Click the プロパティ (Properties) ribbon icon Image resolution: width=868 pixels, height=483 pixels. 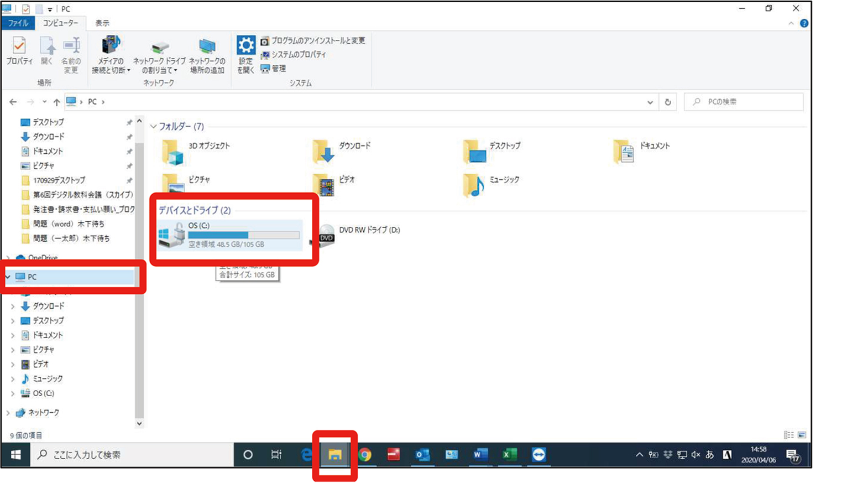tap(19, 51)
